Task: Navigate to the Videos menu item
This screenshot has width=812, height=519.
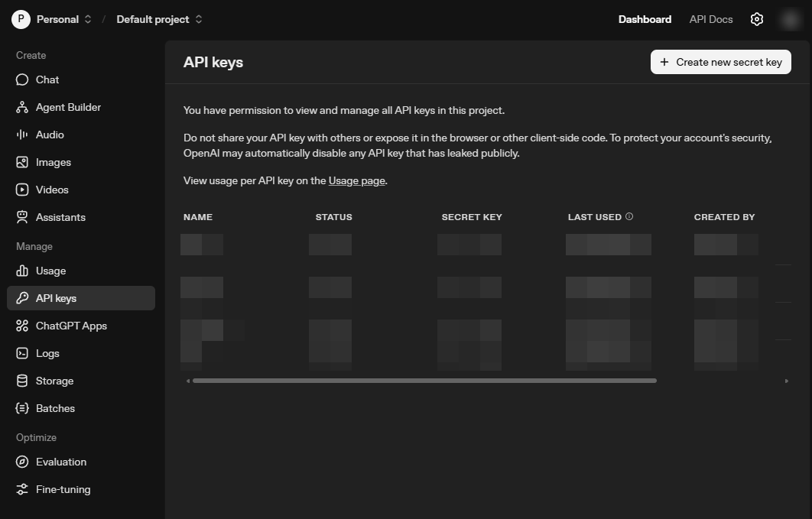Action: [81, 190]
